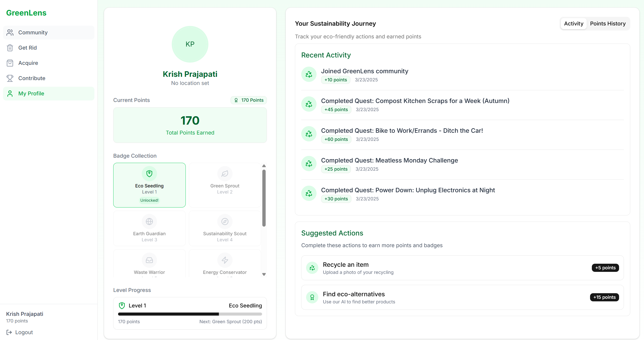This screenshot has height=340, width=644.
Task: Click the Community people icon in sidebar
Action: pyautogui.click(x=10, y=33)
